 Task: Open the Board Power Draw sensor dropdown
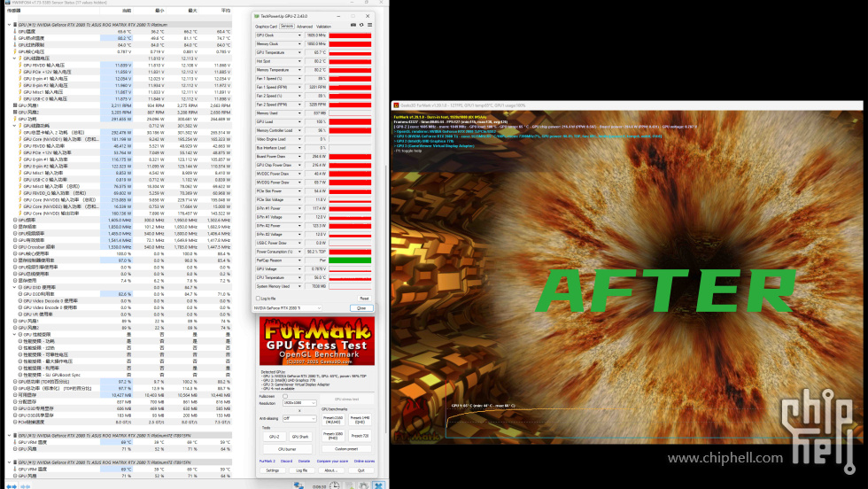(x=299, y=157)
